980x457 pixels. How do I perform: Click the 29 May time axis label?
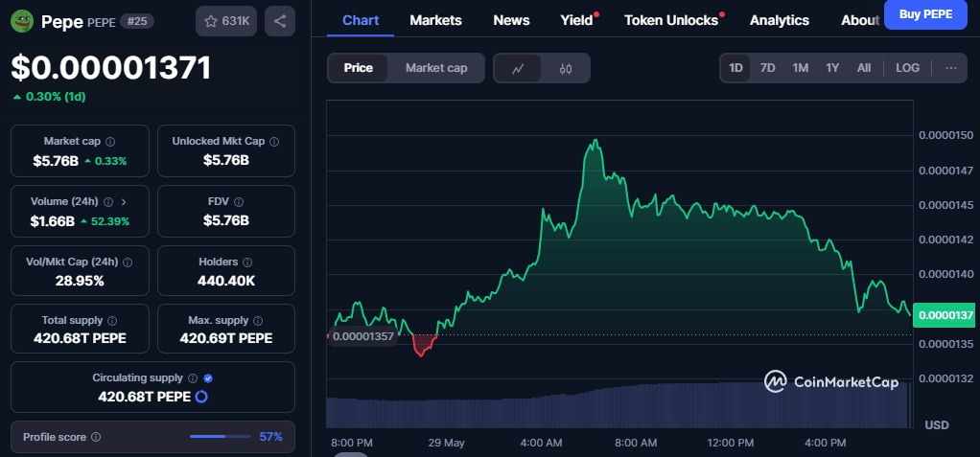(446, 443)
